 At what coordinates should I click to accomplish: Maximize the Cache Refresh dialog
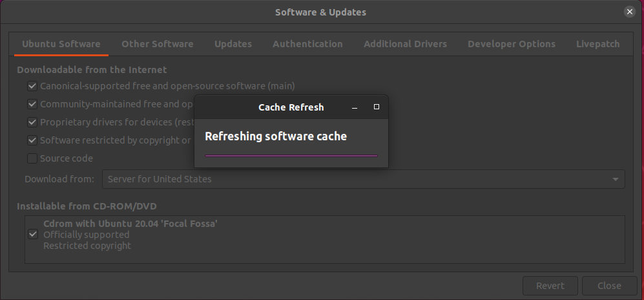377,107
